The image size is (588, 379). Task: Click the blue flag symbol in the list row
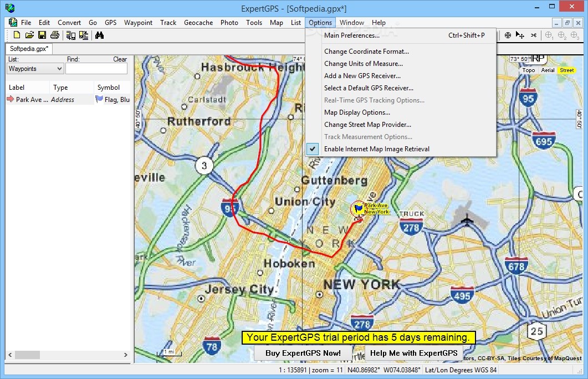(99, 99)
